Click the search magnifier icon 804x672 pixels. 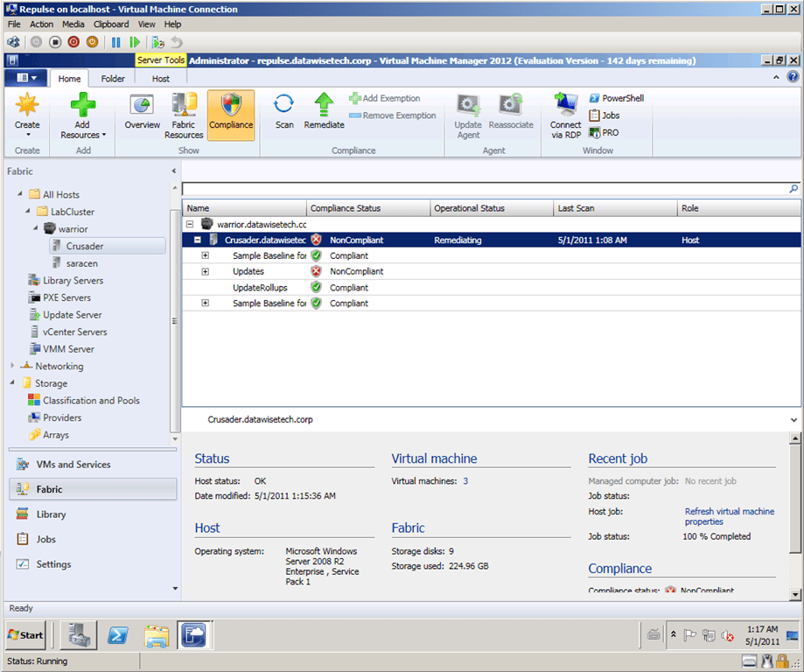pyautogui.click(x=794, y=189)
